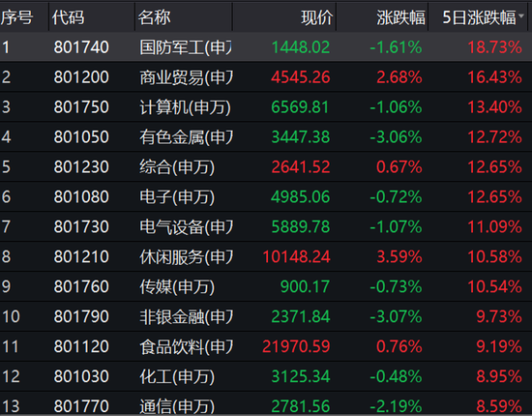
Task: Select code 801050 cell
Action: (x=81, y=136)
